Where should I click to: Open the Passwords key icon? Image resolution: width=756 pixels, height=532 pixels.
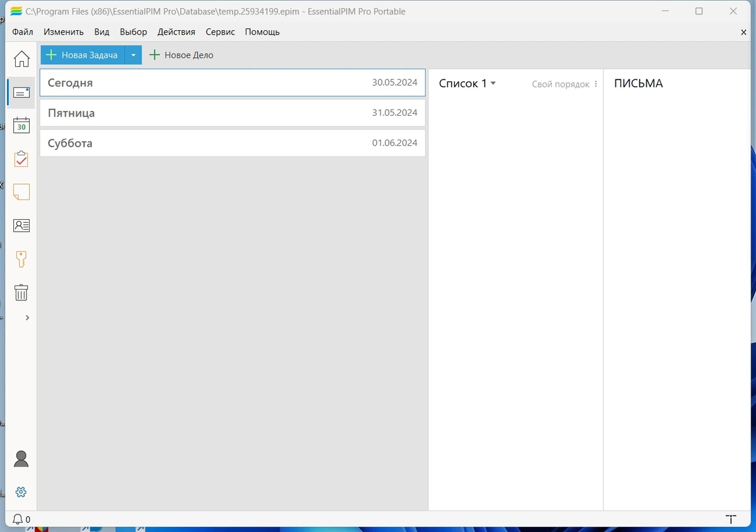pos(21,259)
